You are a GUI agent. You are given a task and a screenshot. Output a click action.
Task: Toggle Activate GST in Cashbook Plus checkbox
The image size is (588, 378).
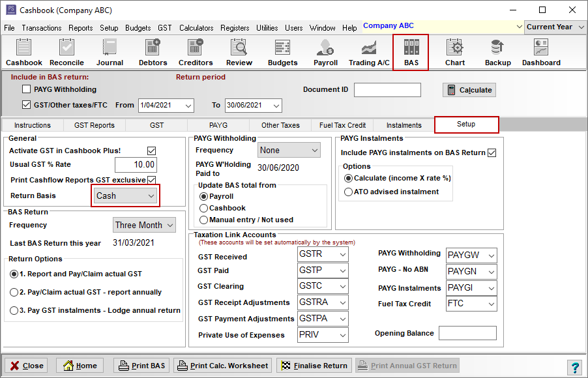pyautogui.click(x=151, y=151)
